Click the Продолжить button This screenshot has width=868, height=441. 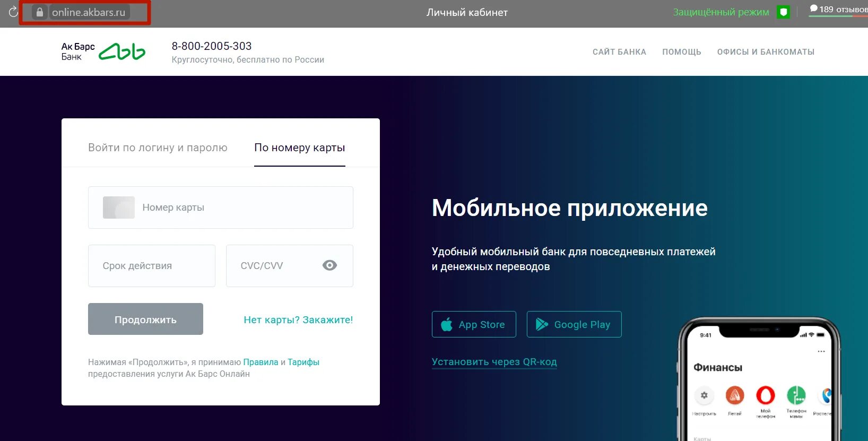[145, 319]
